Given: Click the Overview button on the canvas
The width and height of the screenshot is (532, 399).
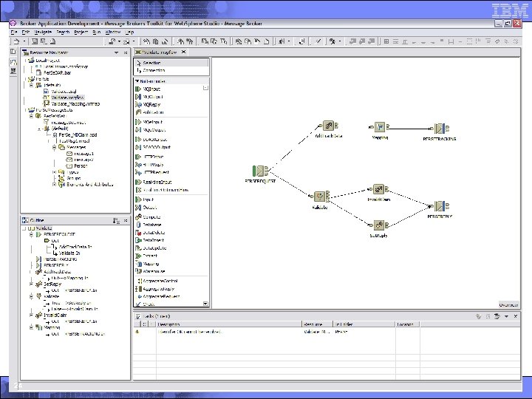Looking at the screenshot, I should click(508, 304).
